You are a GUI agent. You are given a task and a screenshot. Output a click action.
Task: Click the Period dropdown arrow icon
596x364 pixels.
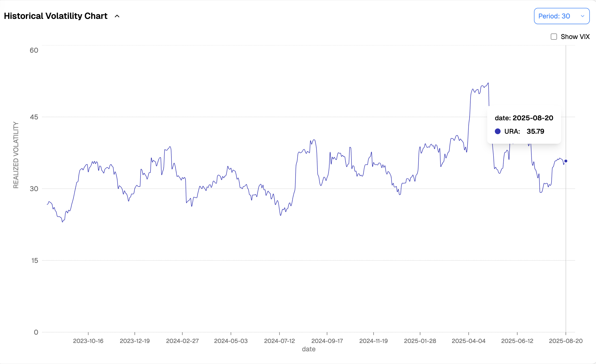(x=582, y=16)
